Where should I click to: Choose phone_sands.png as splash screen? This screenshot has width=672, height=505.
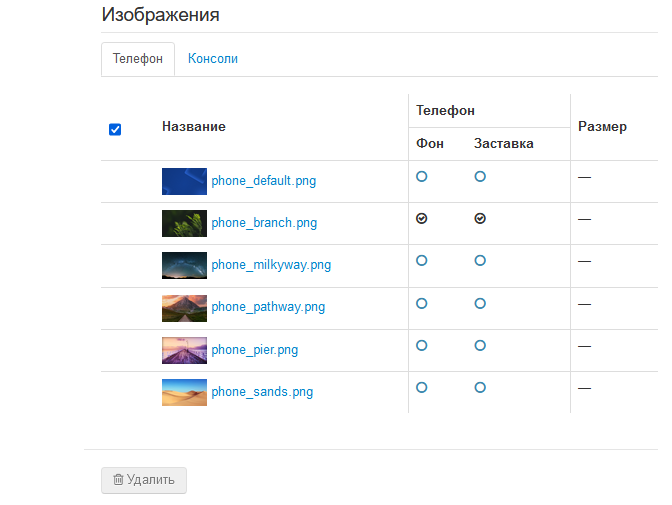pyautogui.click(x=480, y=387)
